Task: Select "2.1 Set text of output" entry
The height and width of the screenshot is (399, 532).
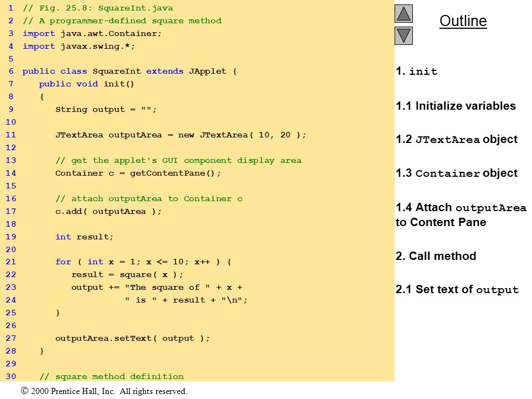Action: (457, 289)
